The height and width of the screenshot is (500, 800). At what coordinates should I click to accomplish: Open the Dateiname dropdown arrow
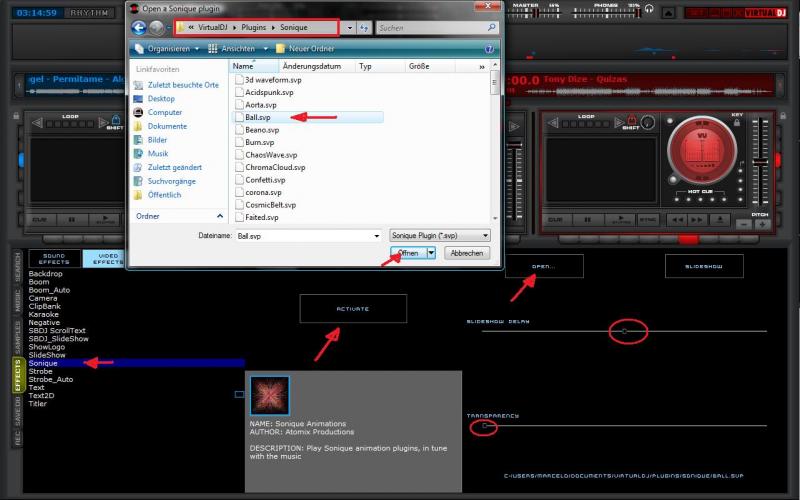tap(377, 236)
